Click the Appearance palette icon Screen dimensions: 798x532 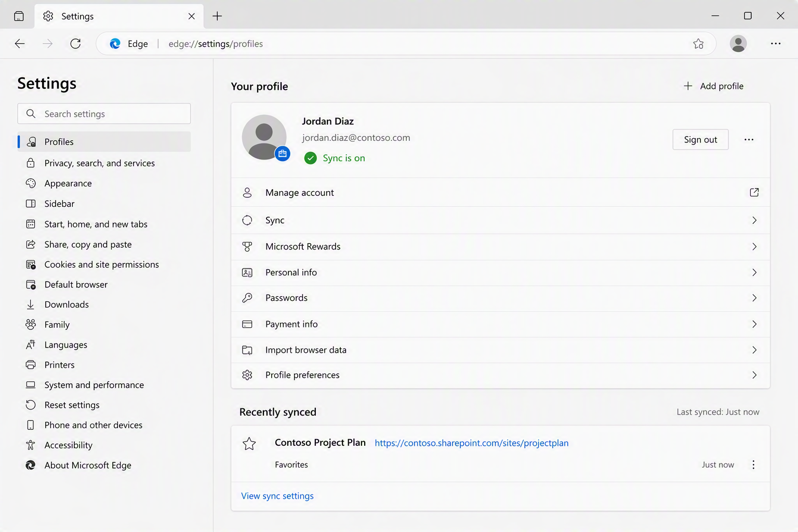point(31,183)
